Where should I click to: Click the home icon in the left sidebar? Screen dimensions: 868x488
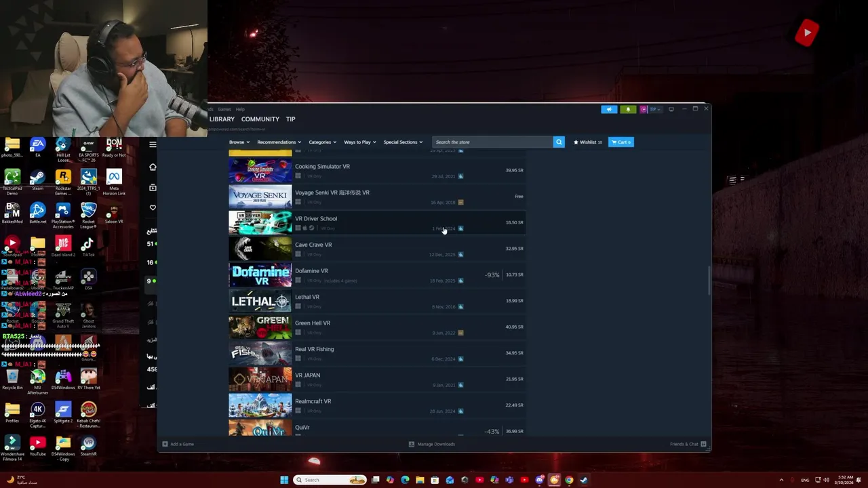[x=153, y=167]
